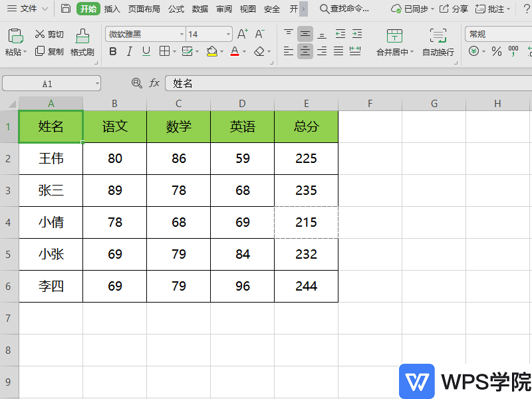The image size is (532, 399).
Task: Click the fill color paint bucket swatch
Action: coord(211,51)
